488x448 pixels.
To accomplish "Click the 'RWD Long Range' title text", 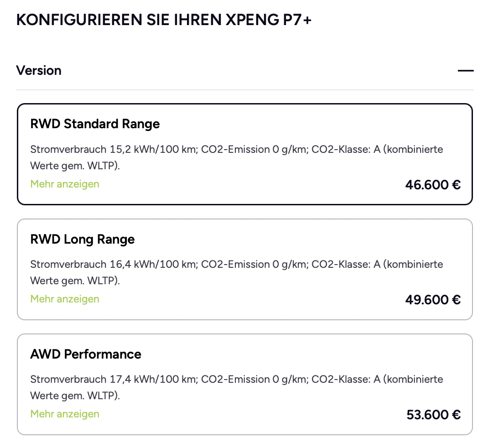I will 83,239.
